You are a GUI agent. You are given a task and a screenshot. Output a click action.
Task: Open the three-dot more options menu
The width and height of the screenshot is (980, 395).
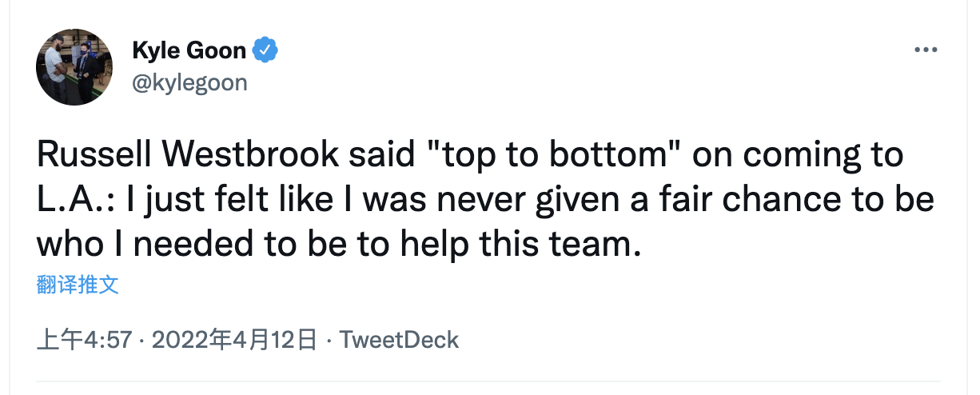(926, 50)
